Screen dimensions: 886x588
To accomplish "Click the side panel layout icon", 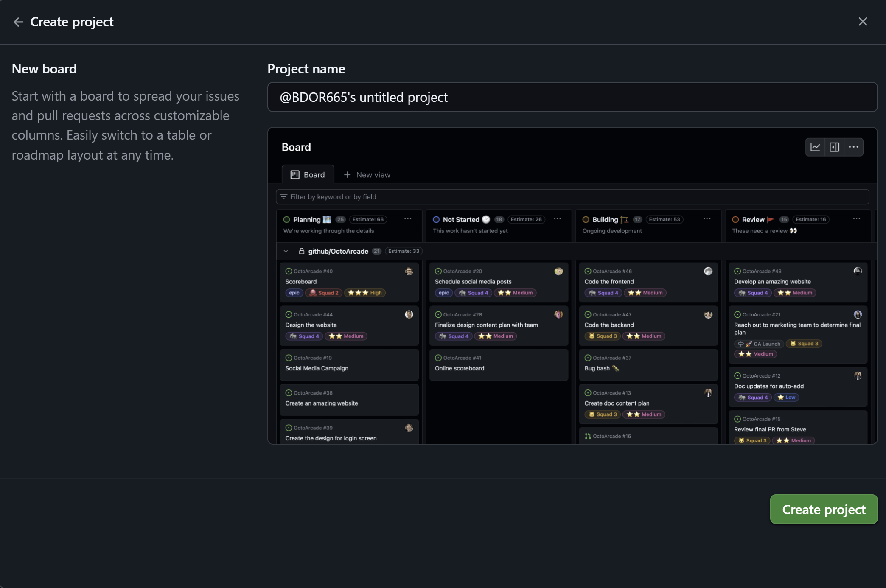I will click(834, 147).
